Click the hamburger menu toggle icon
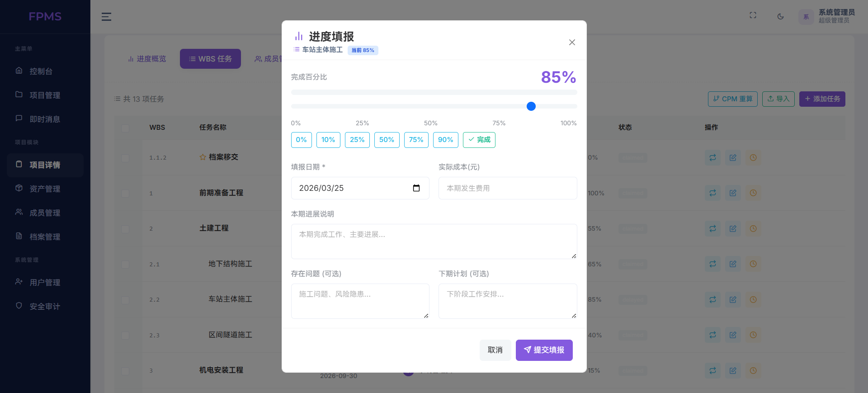Viewport: 868px width, 393px height. pos(106,17)
